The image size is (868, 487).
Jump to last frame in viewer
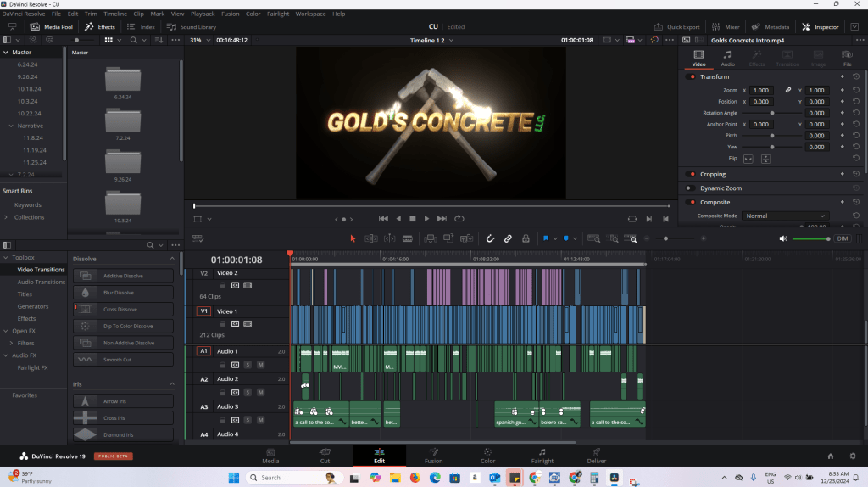click(x=442, y=219)
